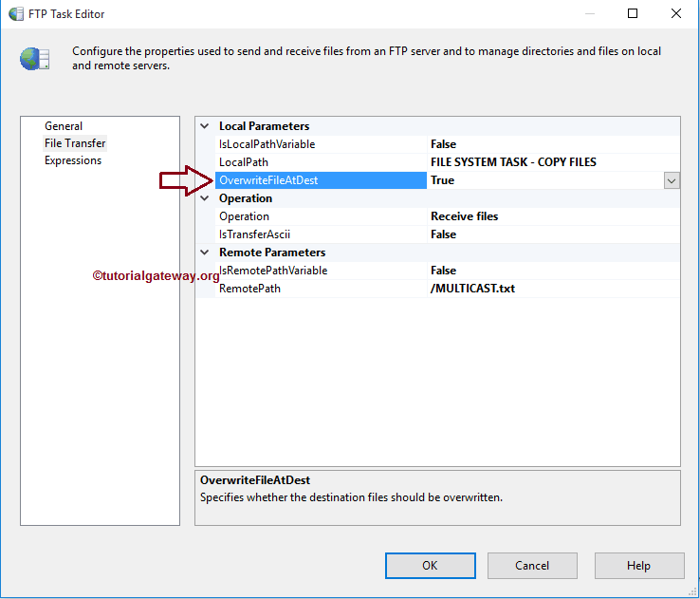Select the IsLocalPathVariable property row
The width and height of the screenshot is (700, 599).
[448, 144]
